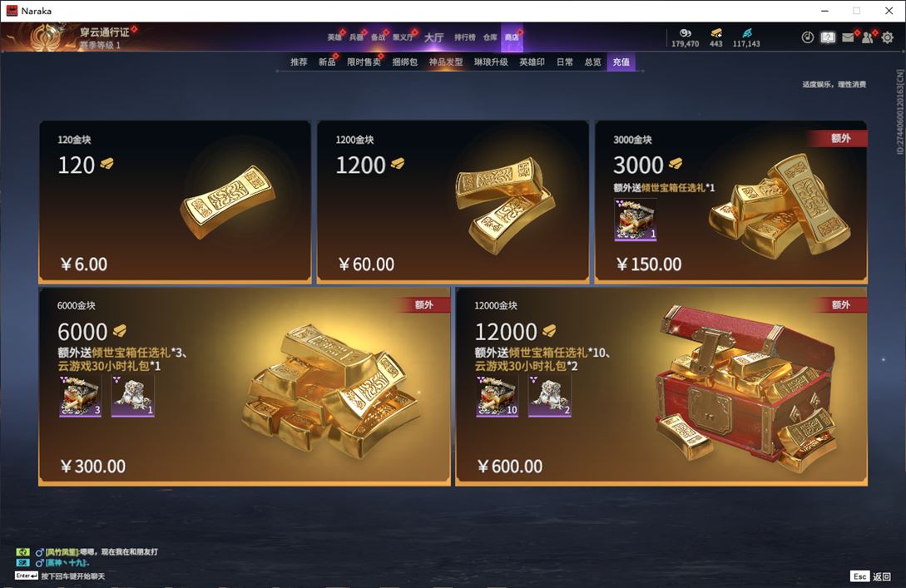The width and height of the screenshot is (906, 588).
Task: Switch to the 推荐 shop tab
Action: coord(299,62)
